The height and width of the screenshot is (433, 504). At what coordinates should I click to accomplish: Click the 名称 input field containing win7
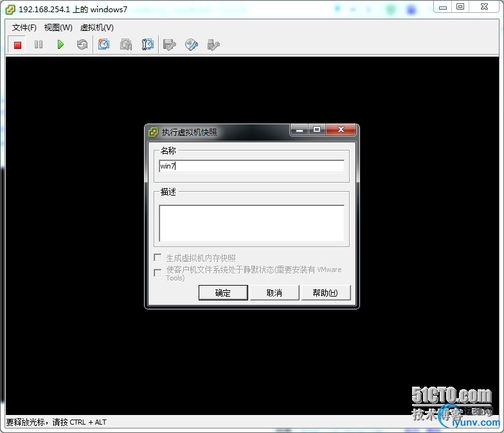coord(252,166)
